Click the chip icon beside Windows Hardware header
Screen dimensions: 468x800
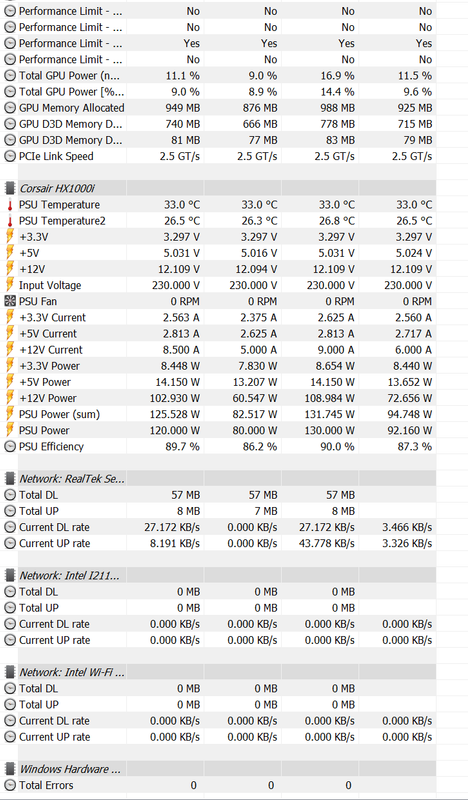click(9, 769)
